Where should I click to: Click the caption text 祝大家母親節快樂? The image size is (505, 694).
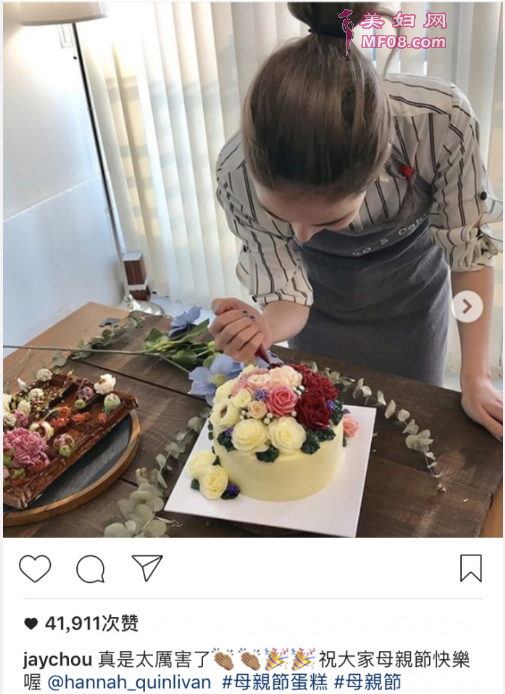coord(394,660)
